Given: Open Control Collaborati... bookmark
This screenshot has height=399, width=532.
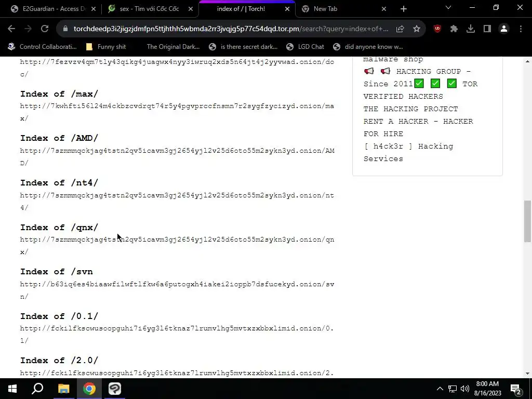Looking at the screenshot, I should pyautogui.click(x=43, y=47).
